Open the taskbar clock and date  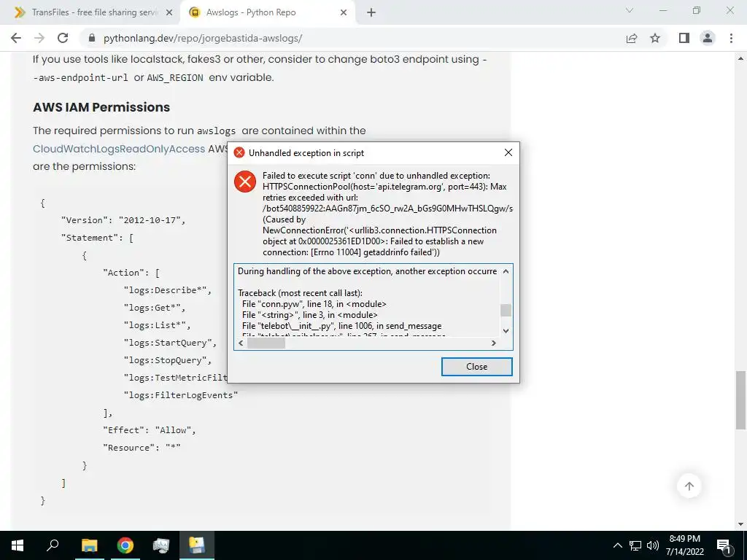pos(684,545)
